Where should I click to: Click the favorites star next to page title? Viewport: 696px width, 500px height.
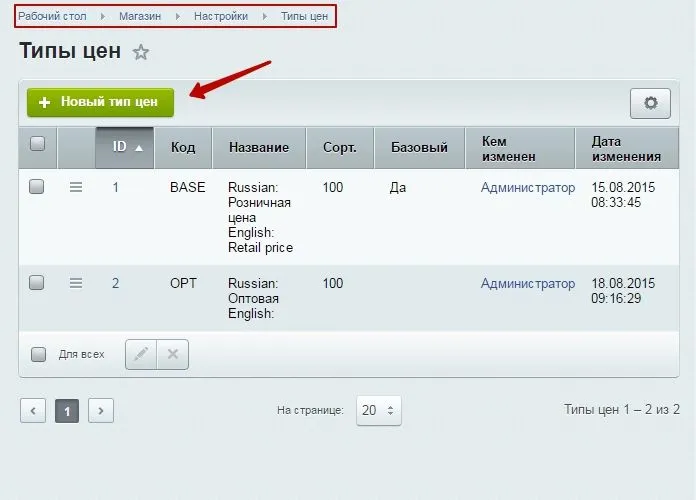click(x=141, y=52)
